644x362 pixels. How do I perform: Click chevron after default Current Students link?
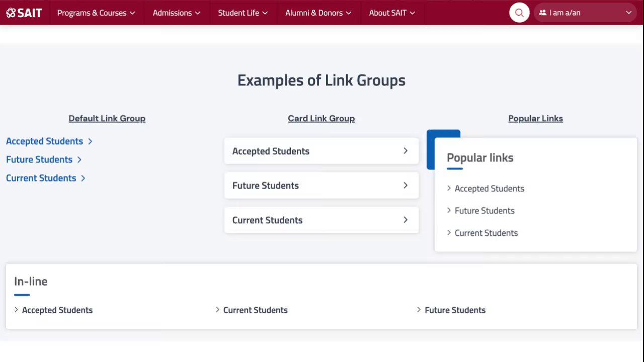tap(83, 178)
